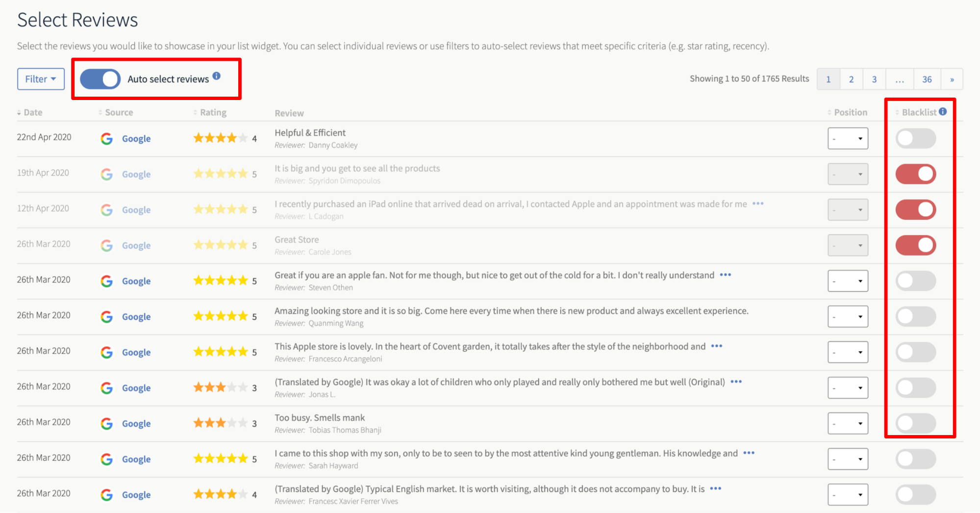Blacklist the Sarah Hayward review

tap(916, 459)
